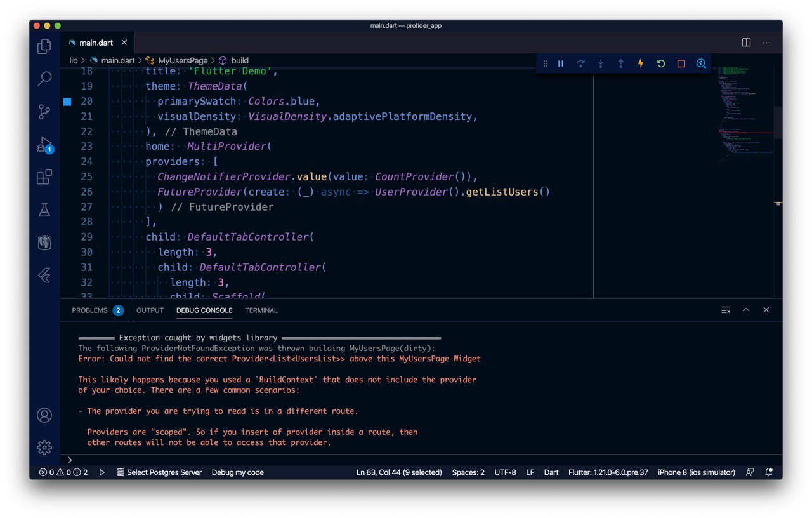Image resolution: width=812 pixels, height=518 pixels.
Task: Open the Explorer view in activity bar
Action: coord(44,46)
